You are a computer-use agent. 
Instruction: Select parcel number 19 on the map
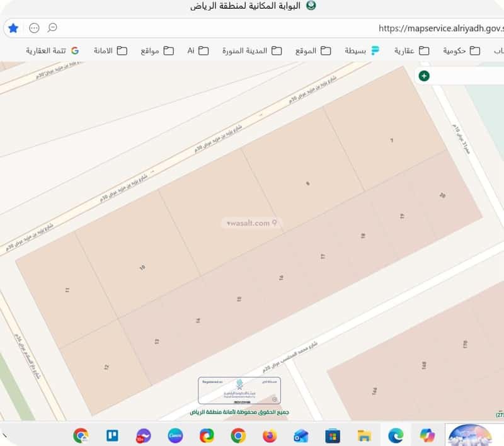tap(402, 216)
